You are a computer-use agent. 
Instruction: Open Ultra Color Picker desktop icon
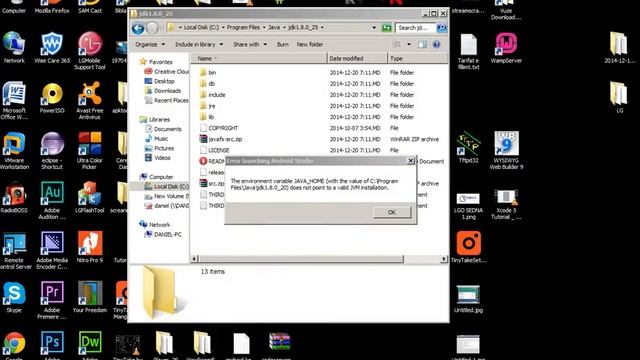(x=89, y=151)
